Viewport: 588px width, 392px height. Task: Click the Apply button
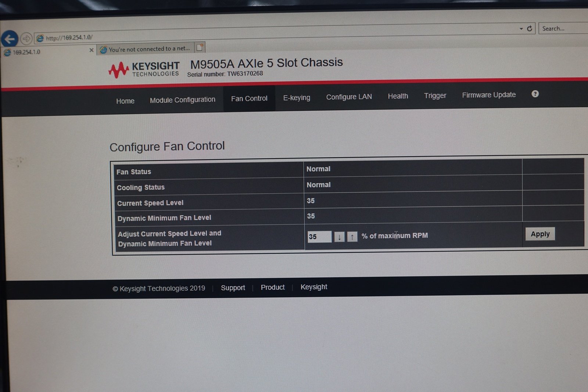(x=540, y=234)
